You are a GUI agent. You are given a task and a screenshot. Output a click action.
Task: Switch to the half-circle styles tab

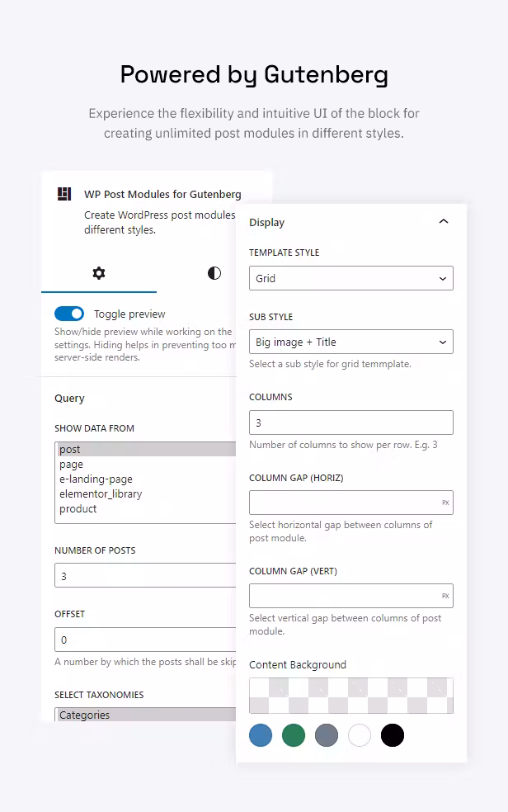click(214, 273)
